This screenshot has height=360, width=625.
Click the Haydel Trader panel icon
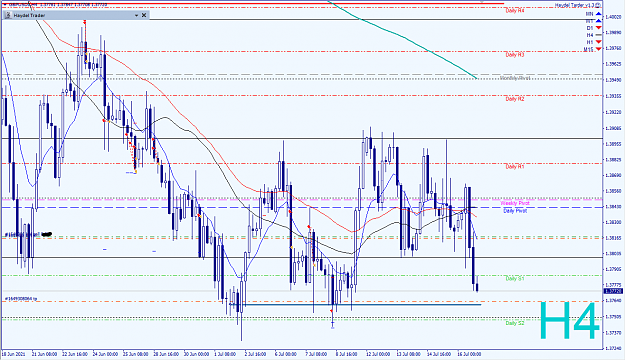pyautogui.click(x=8, y=15)
